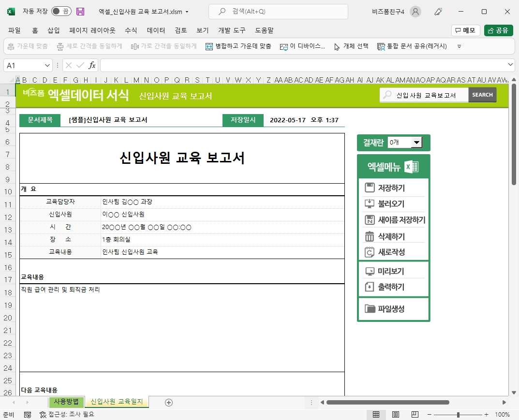Click the 새로작성 new document item
519x420 pixels.
[393, 252]
